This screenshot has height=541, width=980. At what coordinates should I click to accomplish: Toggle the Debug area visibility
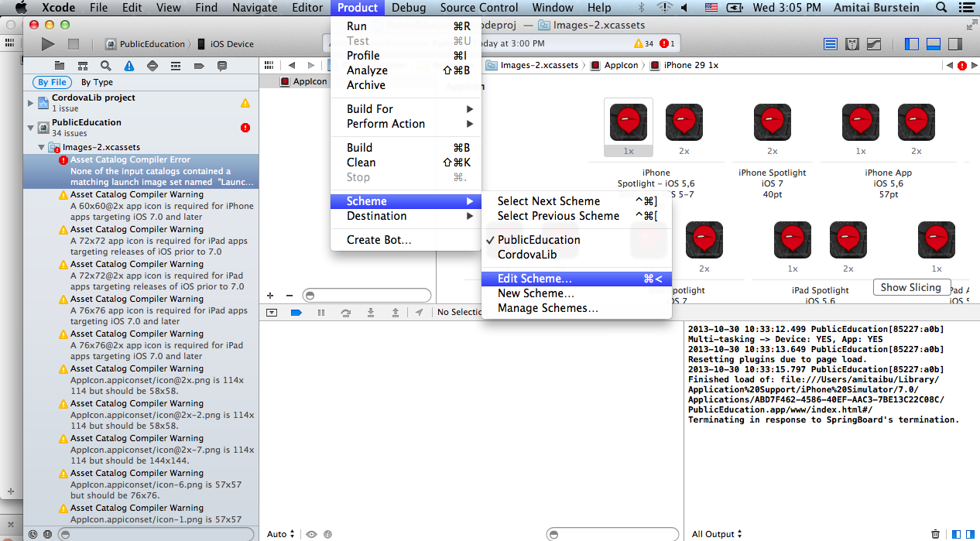[x=933, y=44]
